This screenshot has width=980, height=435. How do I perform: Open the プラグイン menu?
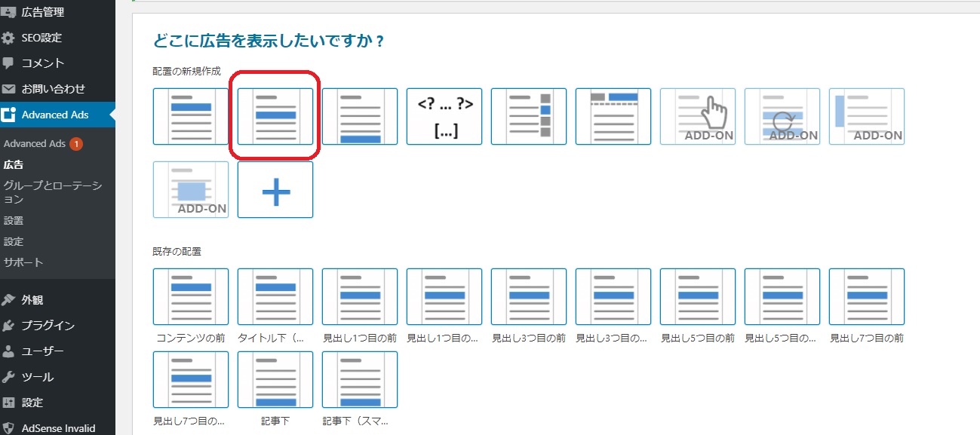(x=48, y=326)
